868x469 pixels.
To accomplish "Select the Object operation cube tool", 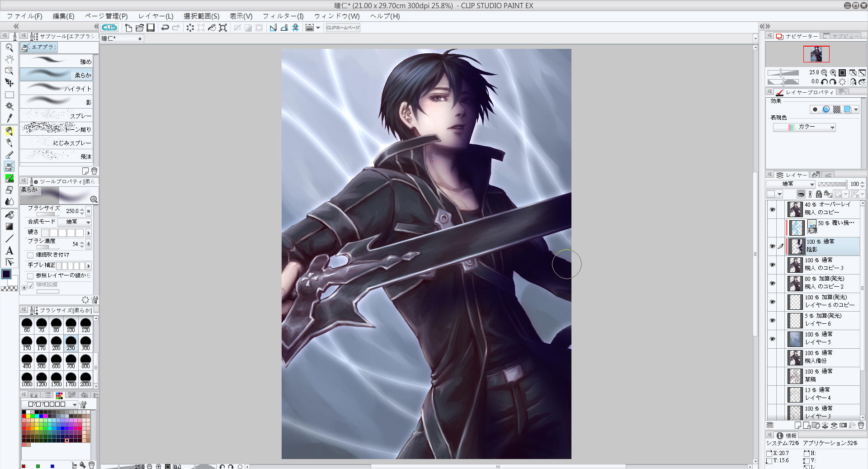I will tap(9, 71).
